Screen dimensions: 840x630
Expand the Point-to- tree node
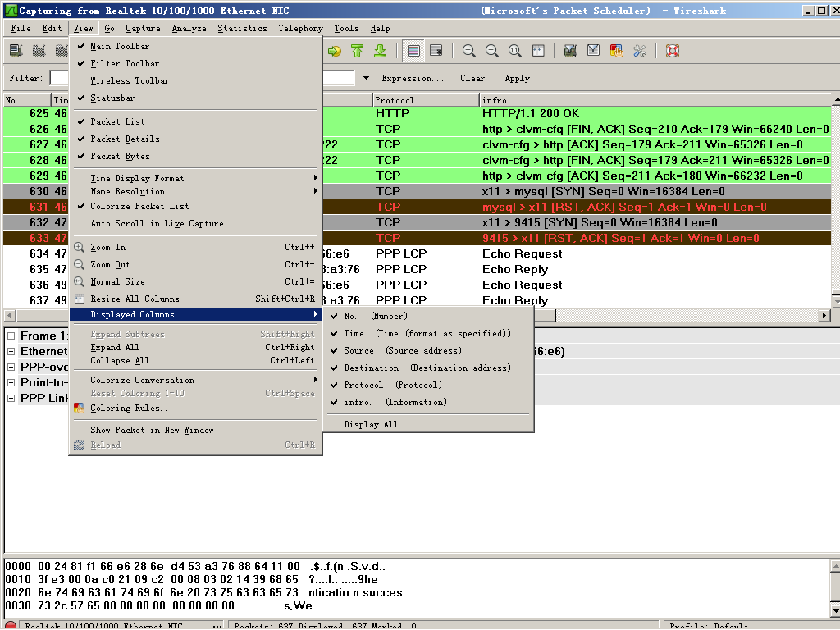point(11,382)
